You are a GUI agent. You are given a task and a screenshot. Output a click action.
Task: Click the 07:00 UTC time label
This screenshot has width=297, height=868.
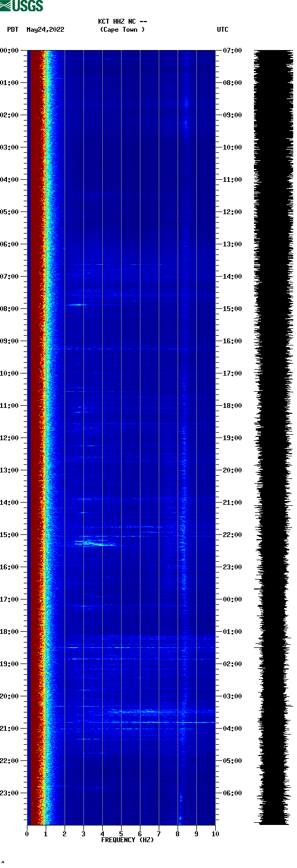click(x=232, y=51)
